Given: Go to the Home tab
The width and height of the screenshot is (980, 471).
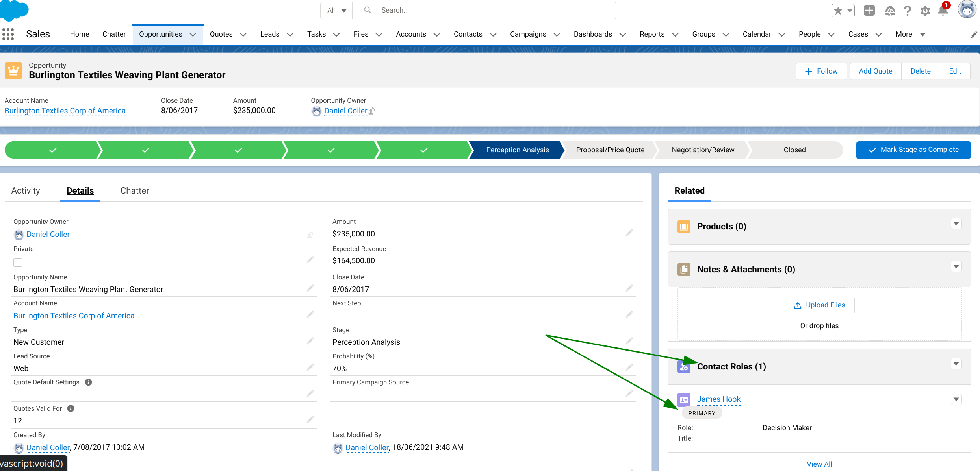Looking at the screenshot, I should click(80, 34).
